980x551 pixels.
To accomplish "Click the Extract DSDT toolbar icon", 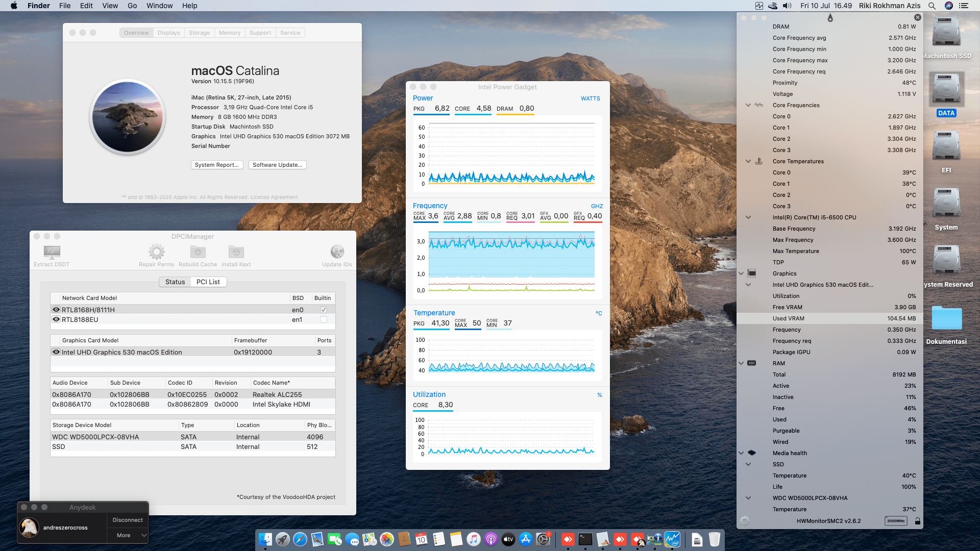I will (52, 252).
